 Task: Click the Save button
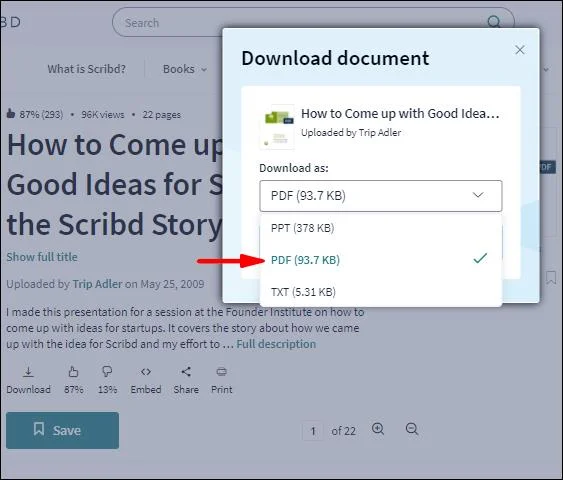(62, 430)
